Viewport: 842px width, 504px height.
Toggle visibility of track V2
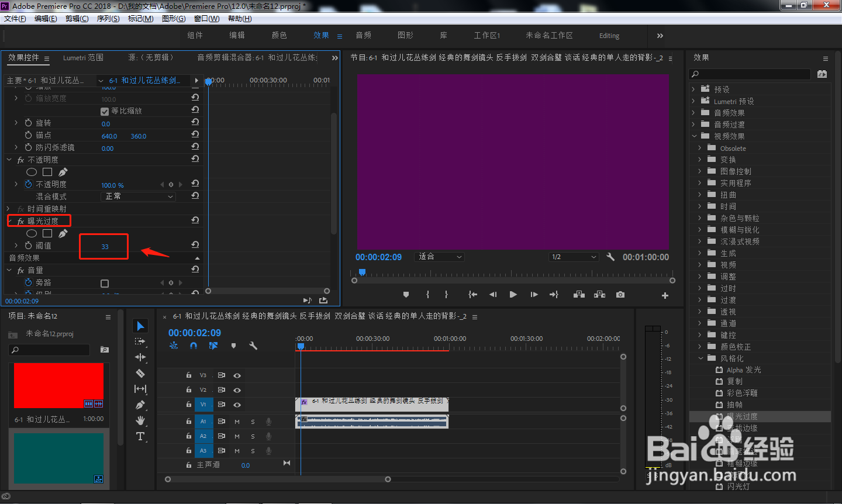tap(237, 390)
